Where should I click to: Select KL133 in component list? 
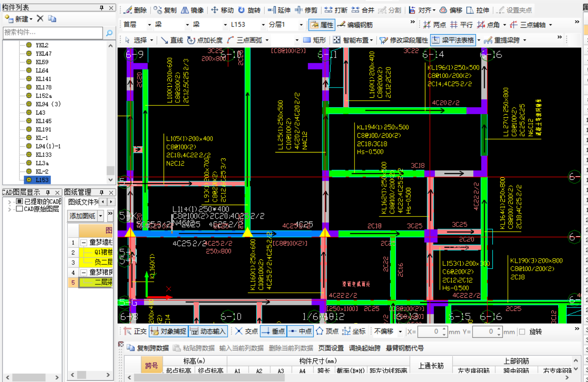(43, 155)
